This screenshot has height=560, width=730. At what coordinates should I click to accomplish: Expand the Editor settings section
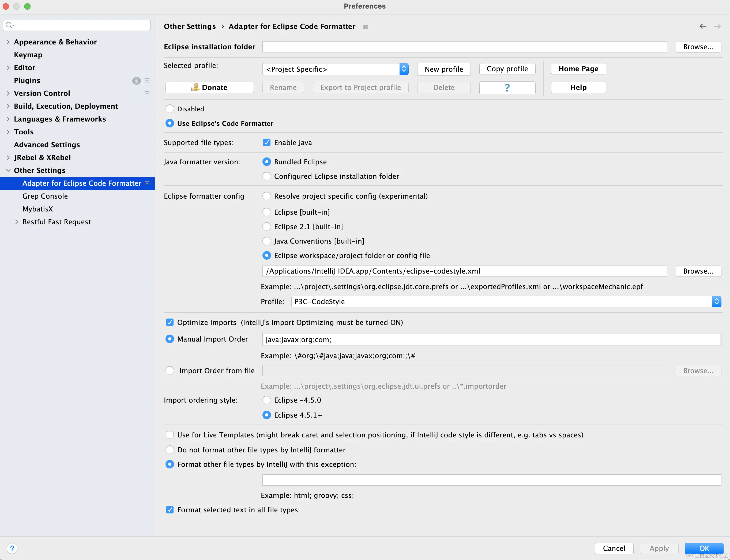[8, 68]
